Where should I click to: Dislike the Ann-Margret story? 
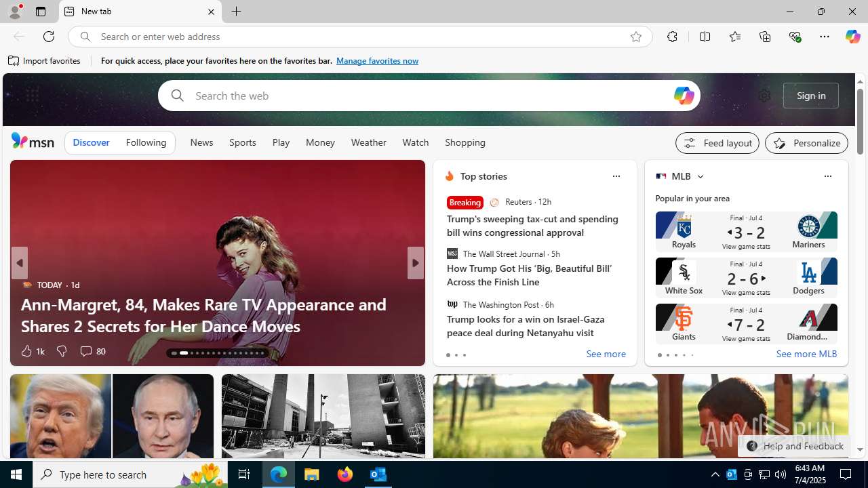pyautogui.click(x=61, y=351)
